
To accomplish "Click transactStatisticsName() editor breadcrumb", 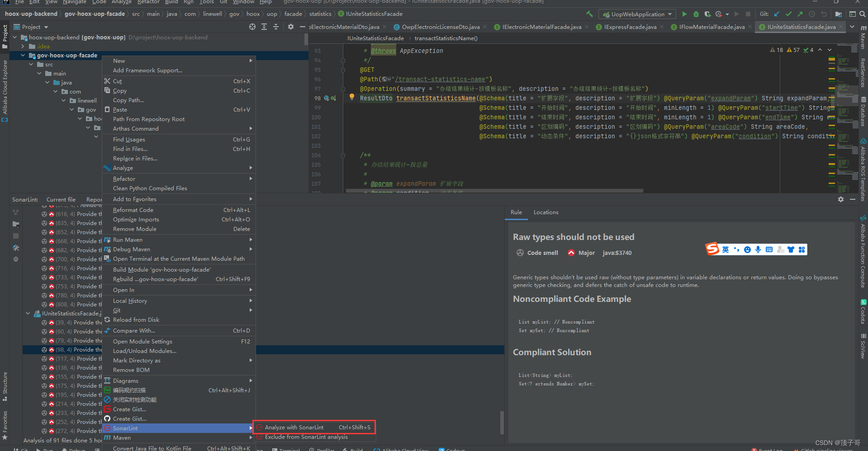I will 446,38.
